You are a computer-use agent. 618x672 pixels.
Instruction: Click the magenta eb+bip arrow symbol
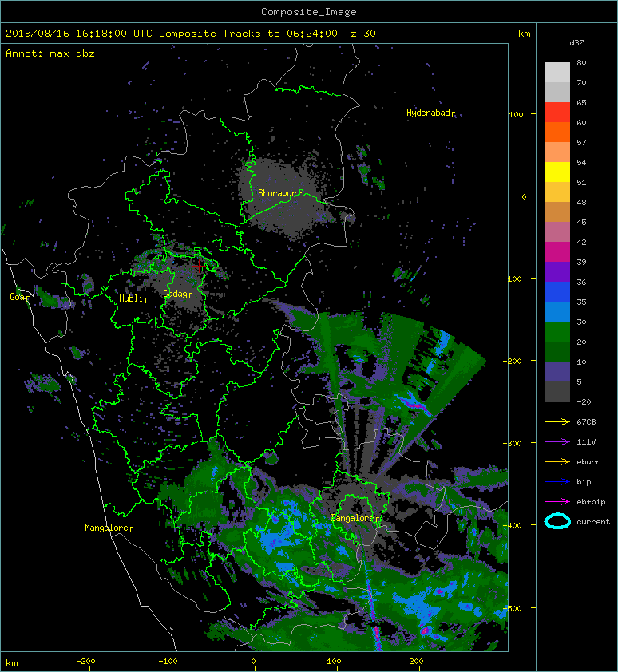(x=557, y=502)
